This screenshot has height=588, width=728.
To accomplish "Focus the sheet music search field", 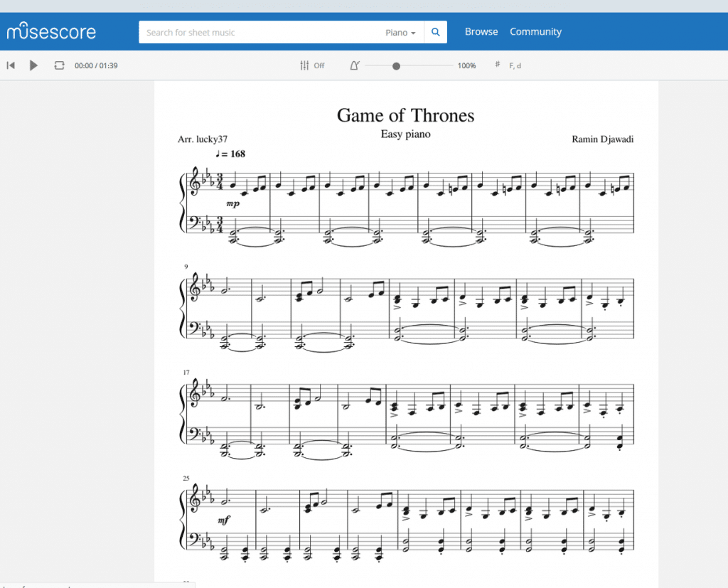I will [x=282, y=32].
